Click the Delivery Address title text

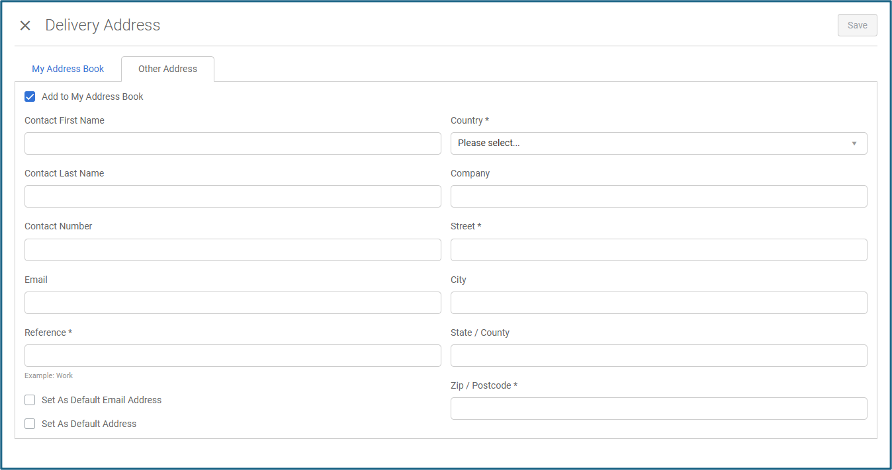click(x=102, y=25)
